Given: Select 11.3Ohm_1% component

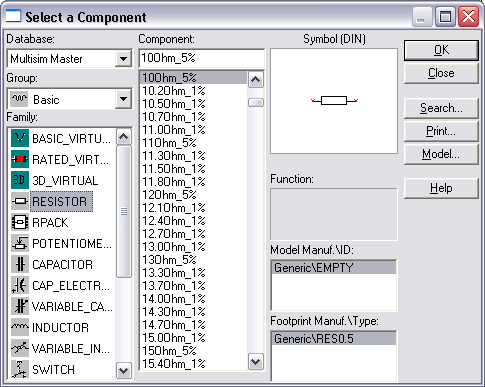Looking at the screenshot, I should [193, 156].
